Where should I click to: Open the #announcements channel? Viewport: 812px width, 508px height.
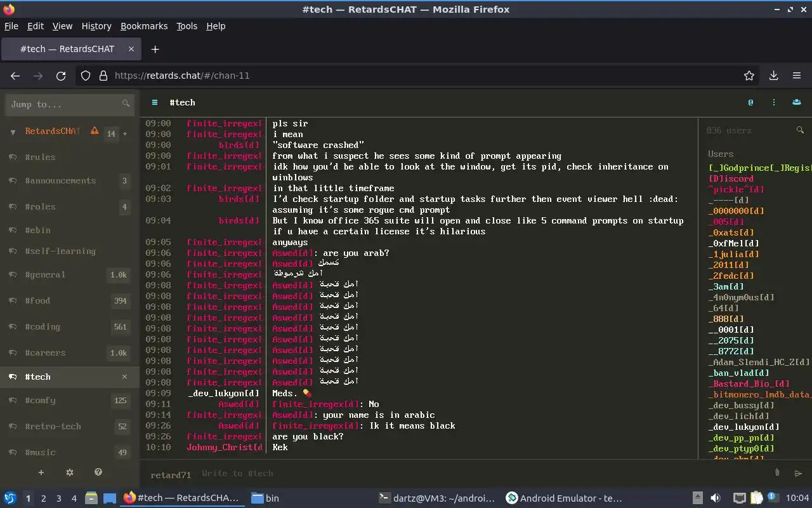[70, 180]
